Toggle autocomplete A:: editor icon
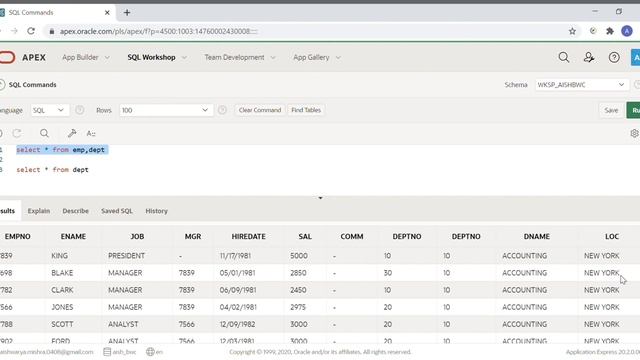 tap(91, 133)
